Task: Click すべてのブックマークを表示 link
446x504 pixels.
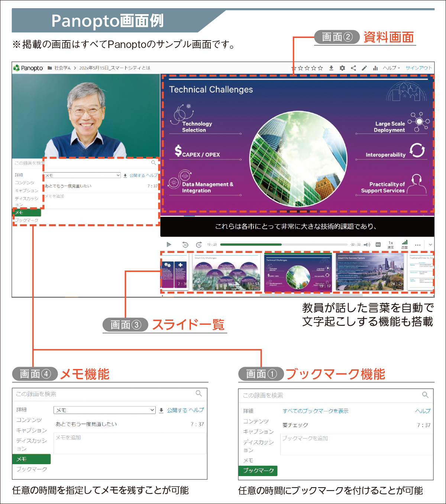Action: [316, 411]
